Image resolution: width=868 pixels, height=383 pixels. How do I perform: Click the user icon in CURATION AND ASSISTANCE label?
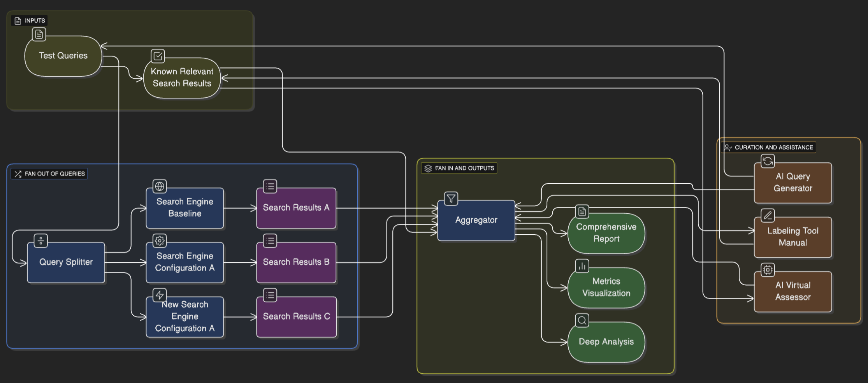pyautogui.click(x=728, y=148)
